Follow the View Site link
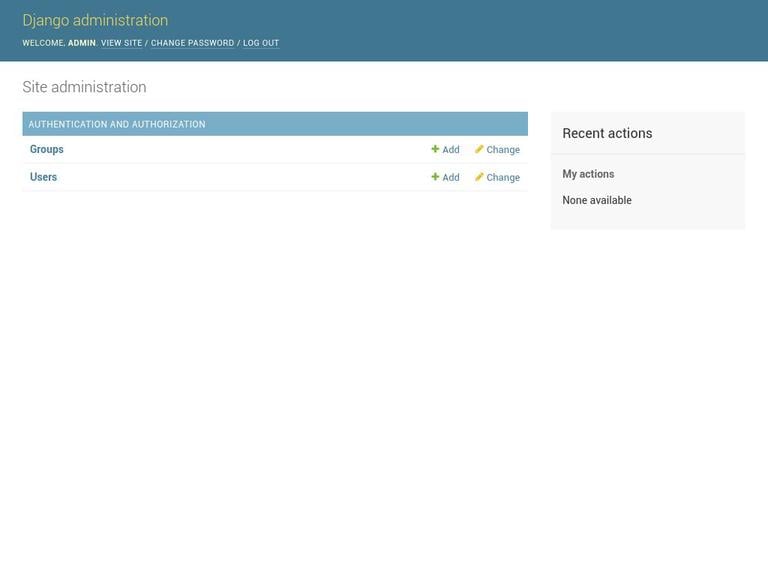The image size is (768, 576). (121, 43)
